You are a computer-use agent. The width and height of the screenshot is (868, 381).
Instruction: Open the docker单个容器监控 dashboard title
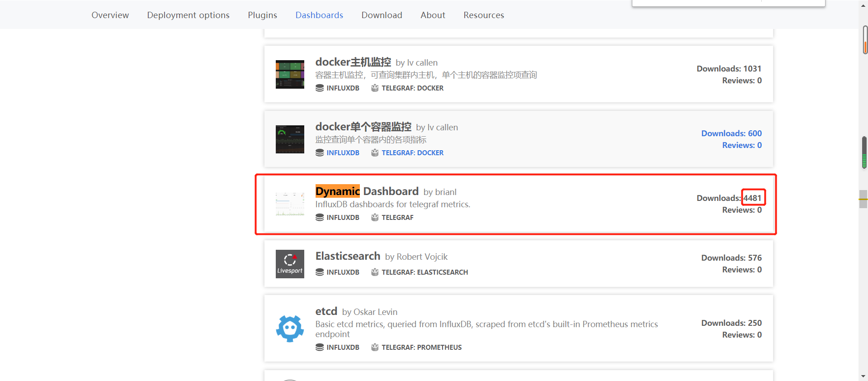(x=363, y=127)
